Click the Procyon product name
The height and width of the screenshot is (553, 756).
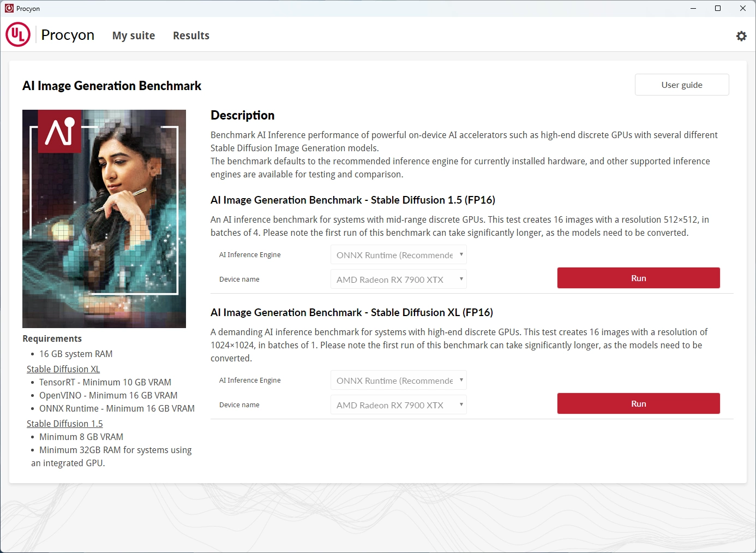68,35
